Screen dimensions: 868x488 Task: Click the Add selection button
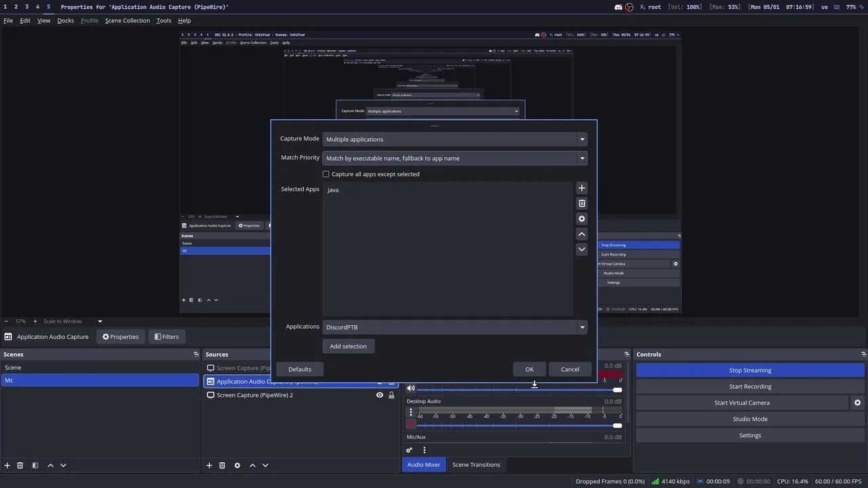(x=348, y=346)
